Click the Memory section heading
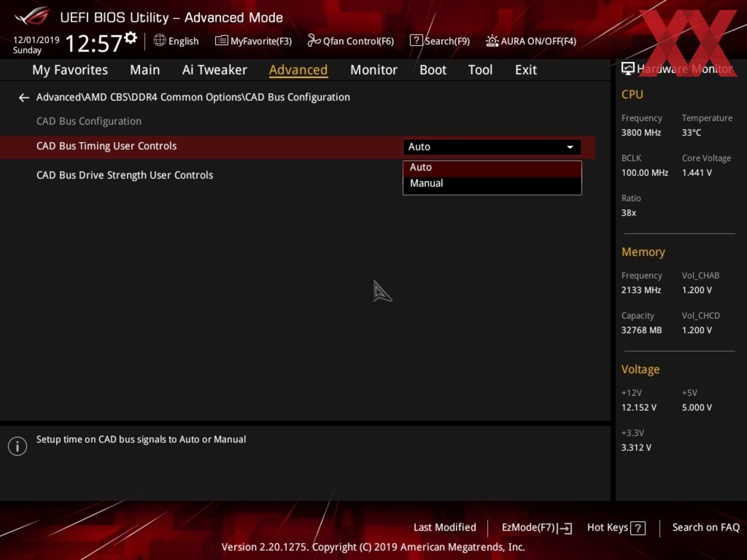Screen dimensions: 747x560 click(643, 252)
